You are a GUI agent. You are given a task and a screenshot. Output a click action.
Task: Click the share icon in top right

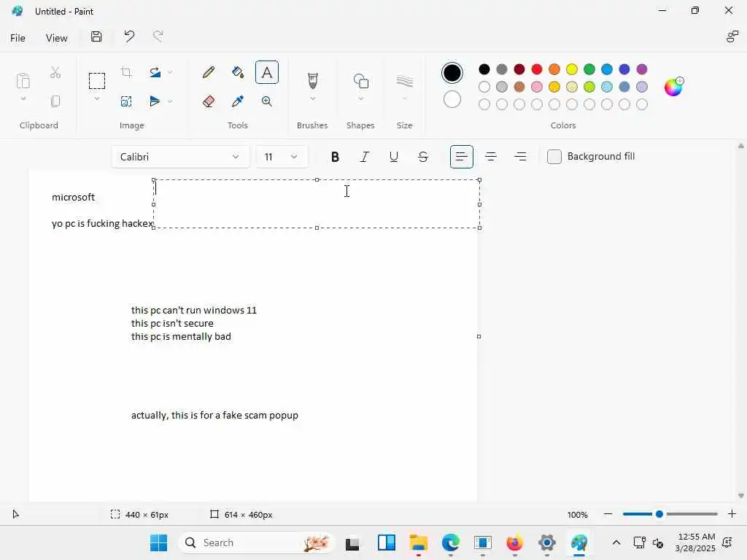coord(732,36)
